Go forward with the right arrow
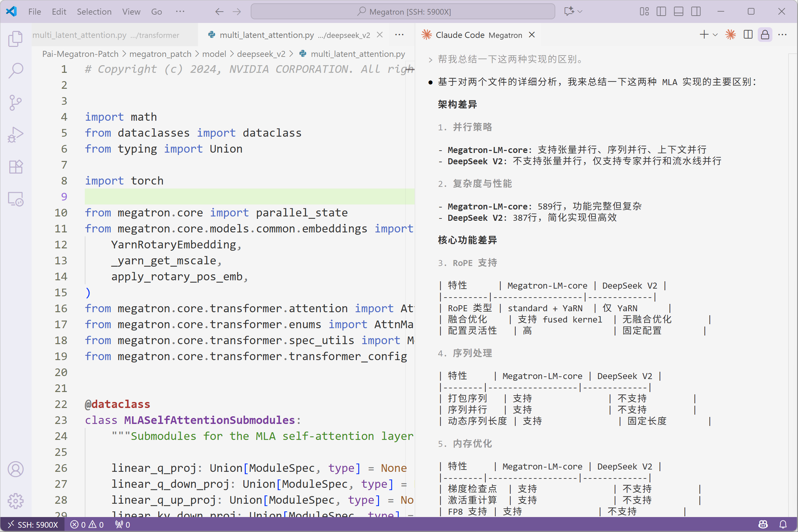 (237, 12)
